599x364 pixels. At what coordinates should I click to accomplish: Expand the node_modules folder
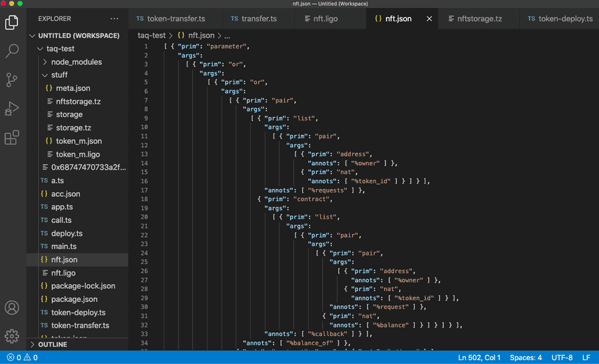76,62
